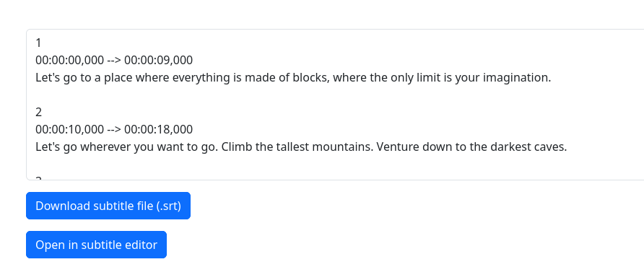Click the arrow in second timing line
Viewport: 644px width, 280px height.
pos(114,130)
